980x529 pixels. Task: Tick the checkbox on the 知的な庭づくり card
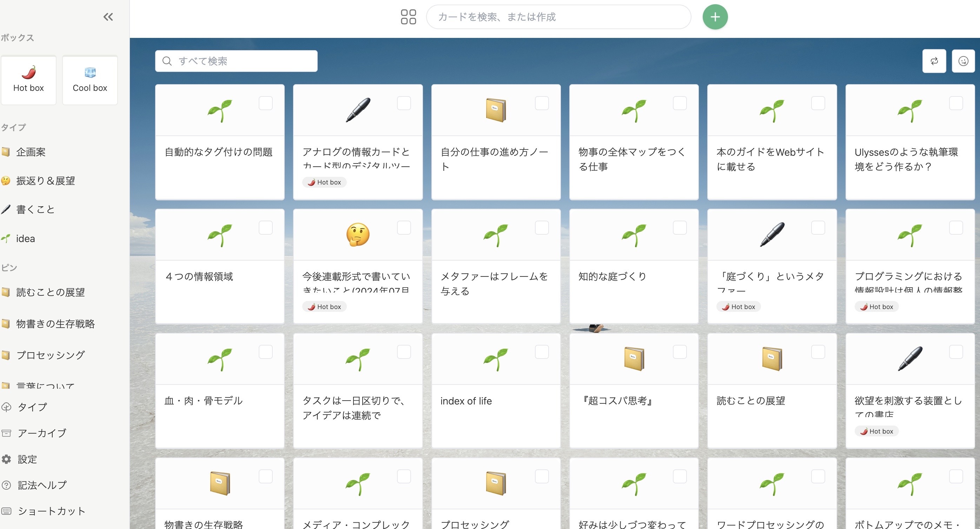click(680, 227)
